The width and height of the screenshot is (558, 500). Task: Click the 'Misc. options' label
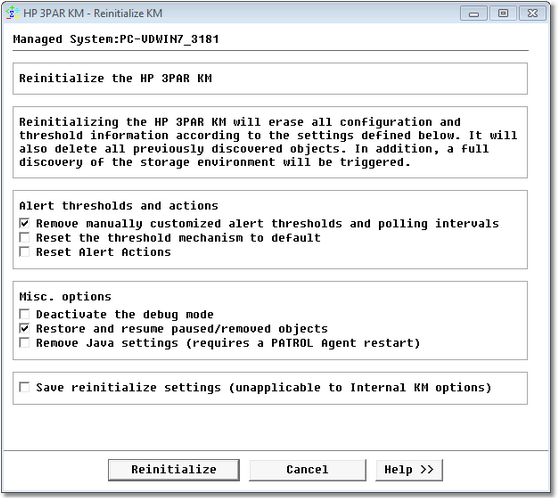65,296
